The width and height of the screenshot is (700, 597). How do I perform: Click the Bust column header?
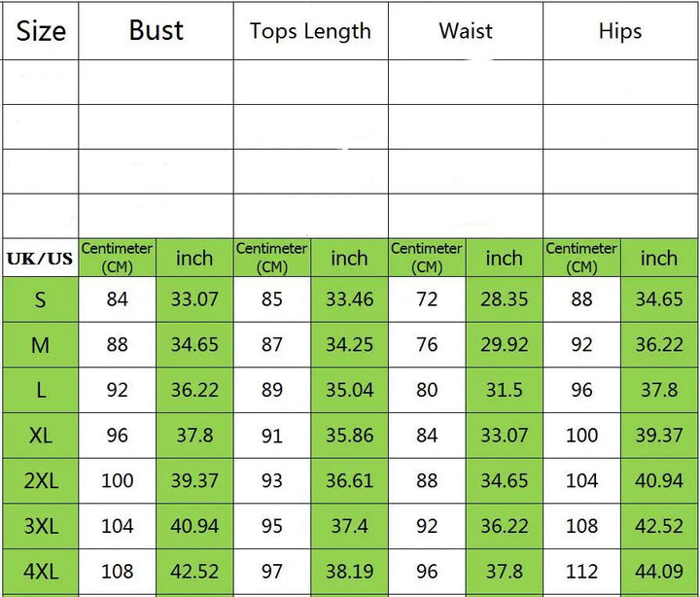pos(156,31)
